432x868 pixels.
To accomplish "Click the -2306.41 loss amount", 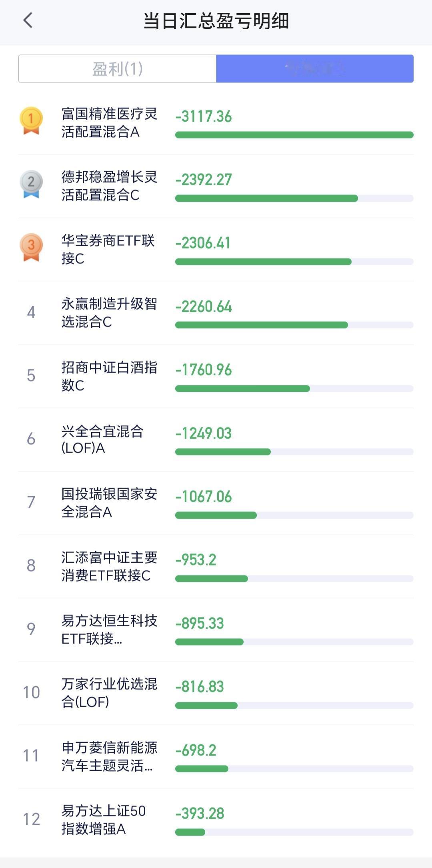I will click(203, 243).
